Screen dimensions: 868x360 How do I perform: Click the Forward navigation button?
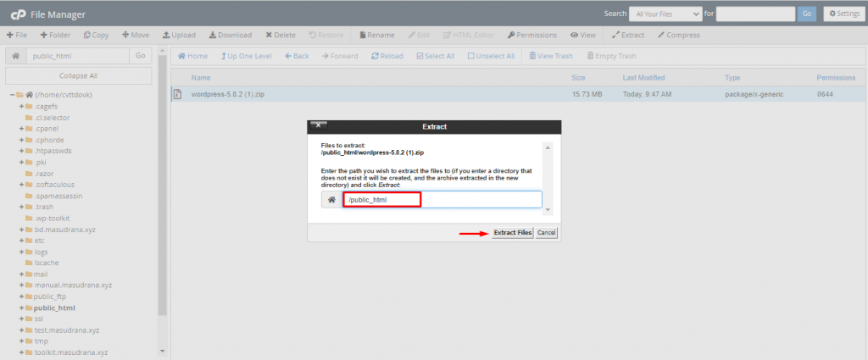tap(340, 56)
